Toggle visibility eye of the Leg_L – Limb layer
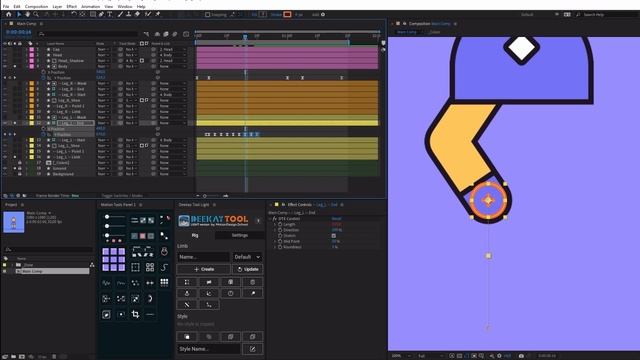The image size is (640, 360). tap(5, 157)
